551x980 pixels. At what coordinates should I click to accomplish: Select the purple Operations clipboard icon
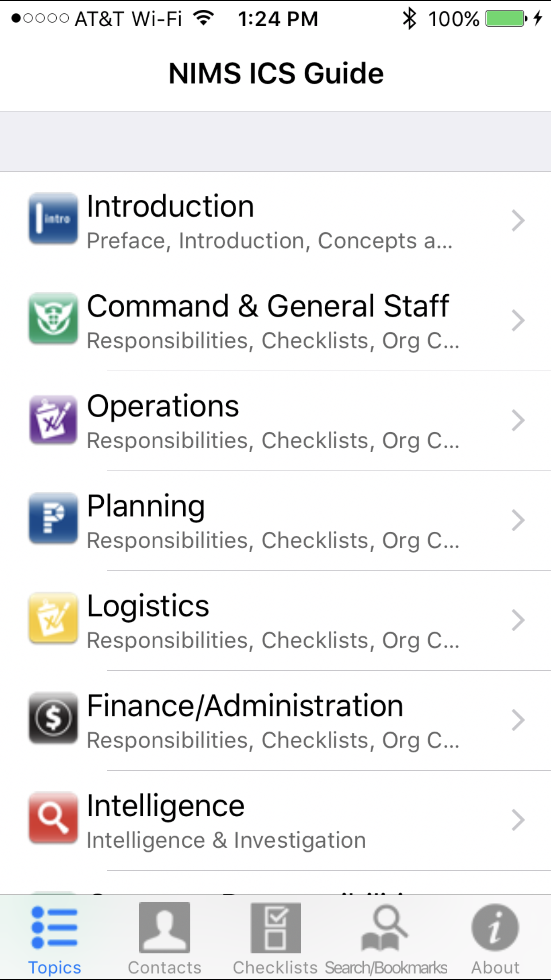click(53, 419)
